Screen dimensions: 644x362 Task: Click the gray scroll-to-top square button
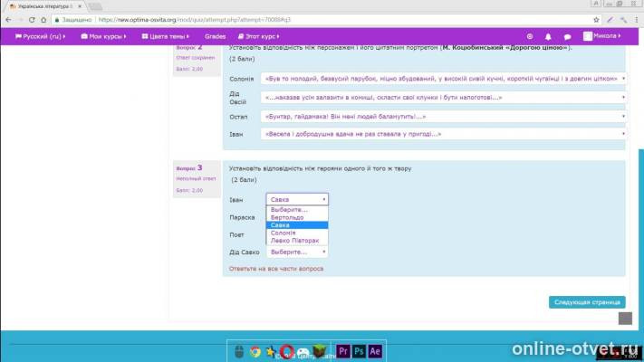625,318
